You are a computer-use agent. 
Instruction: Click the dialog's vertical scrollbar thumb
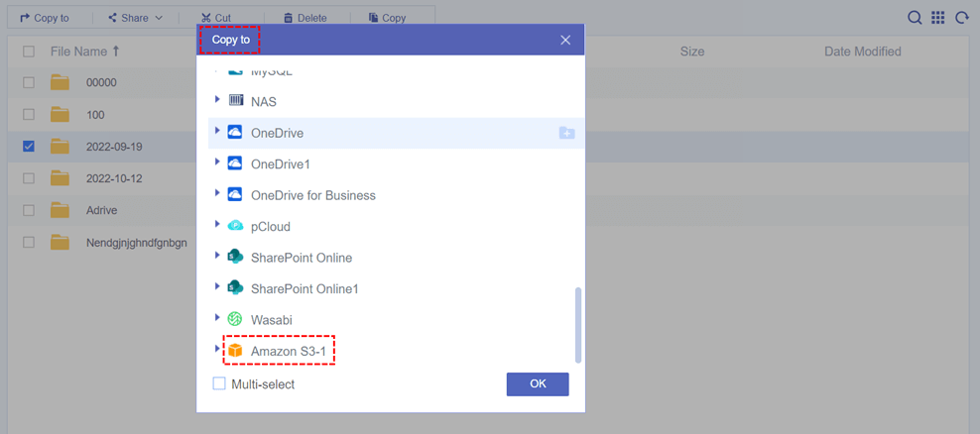[x=578, y=325]
